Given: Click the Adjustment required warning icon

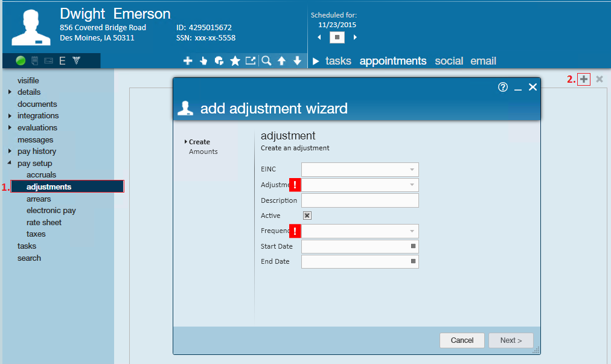Looking at the screenshot, I should coord(295,185).
